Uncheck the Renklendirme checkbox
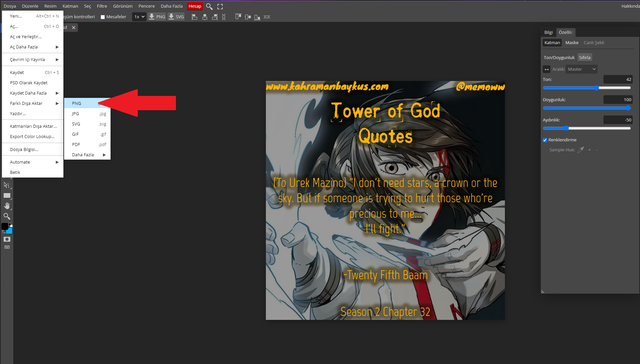Image resolution: width=640 pixels, height=364 pixels. coord(545,140)
